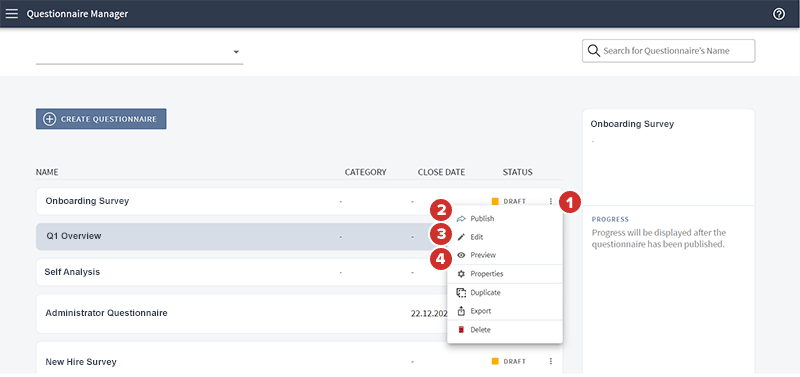Click the Publish arrow icon
This screenshot has width=800, height=377.
point(461,219)
